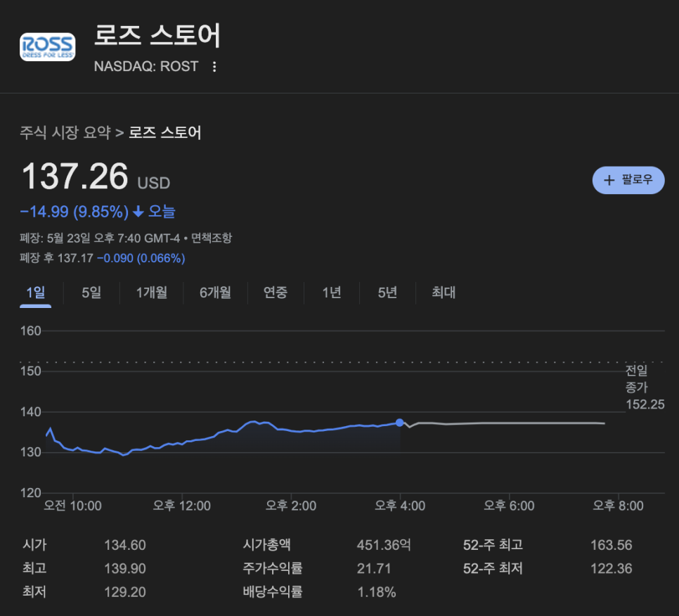Screen dimensions: 679x616
Task: Show the 6개월 chart range
Action: (215, 293)
